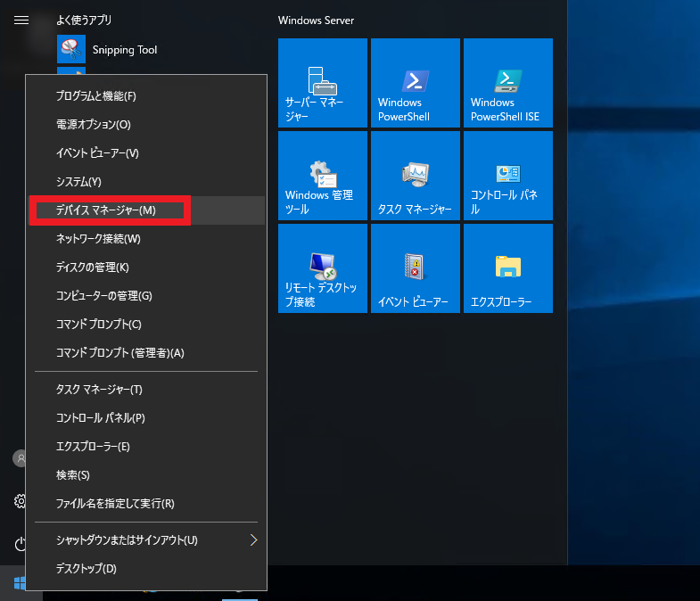Image resolution: width=700 pixels, height=601 pixels.
Task: Select ネットワーク接続(W)
Action: click(146, 239)
